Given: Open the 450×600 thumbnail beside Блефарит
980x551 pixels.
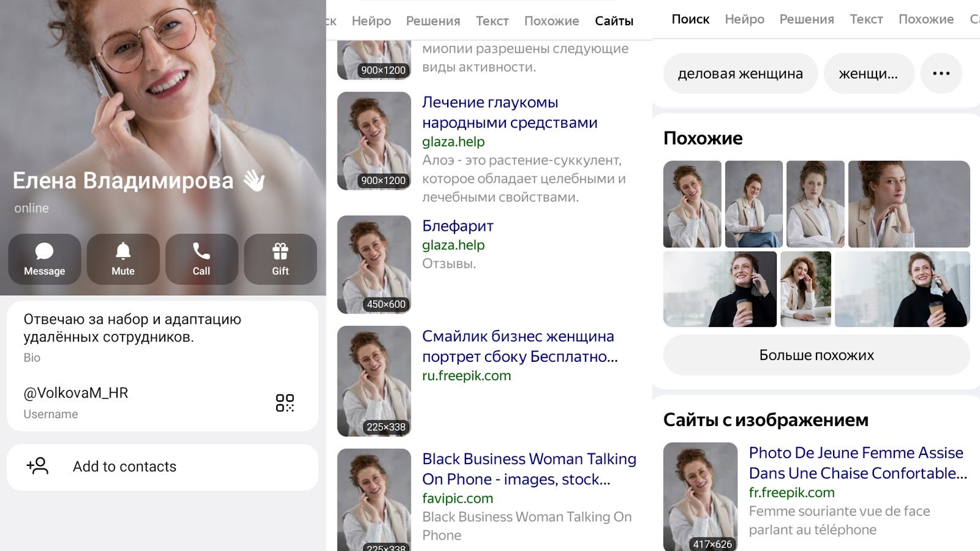Looking at the screenshot, I should [x=374, y=264].
